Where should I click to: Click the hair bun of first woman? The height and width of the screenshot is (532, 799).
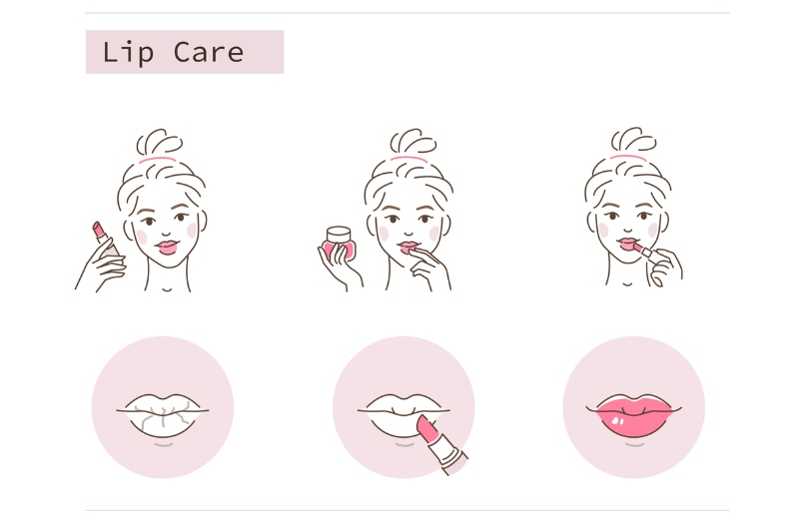[x=159, y=142]
